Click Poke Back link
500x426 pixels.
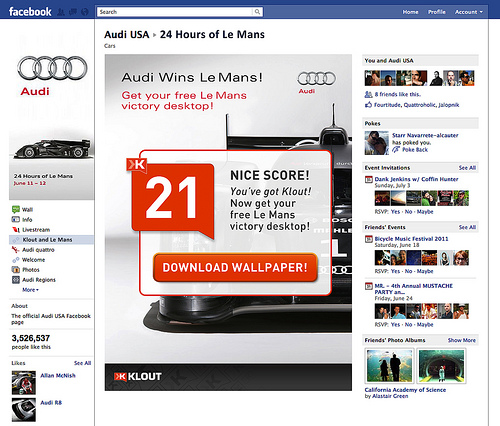coord(415,150)
